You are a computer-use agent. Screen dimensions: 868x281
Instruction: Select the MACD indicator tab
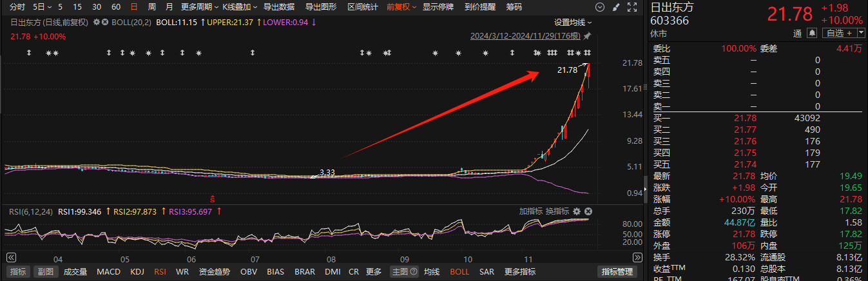(x=108, y=272)
